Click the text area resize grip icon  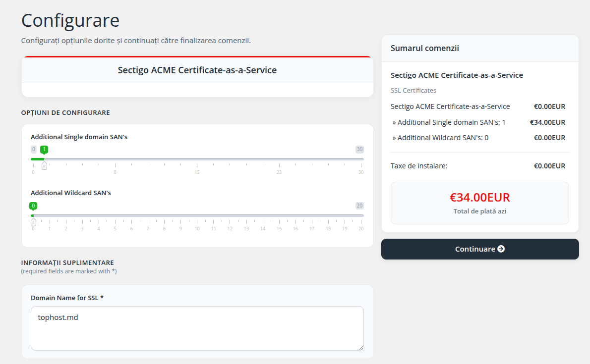coord(361,348)
